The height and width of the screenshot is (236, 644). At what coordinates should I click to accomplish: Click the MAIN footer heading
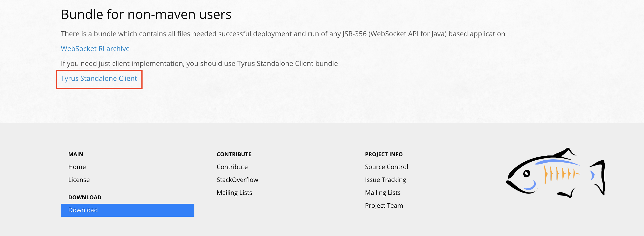tap(76, 154)
